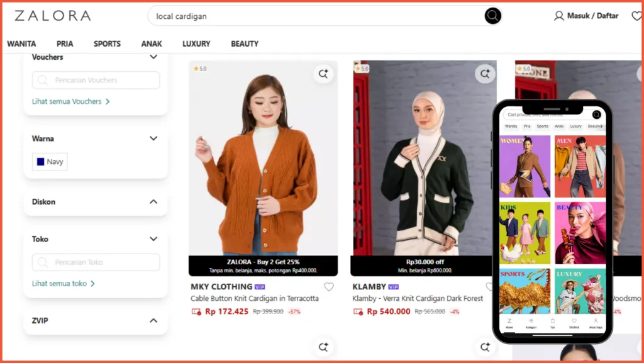Tap SPORTS tile in phone mockup
The image size is (644, 363).
[x=525, y=291]
